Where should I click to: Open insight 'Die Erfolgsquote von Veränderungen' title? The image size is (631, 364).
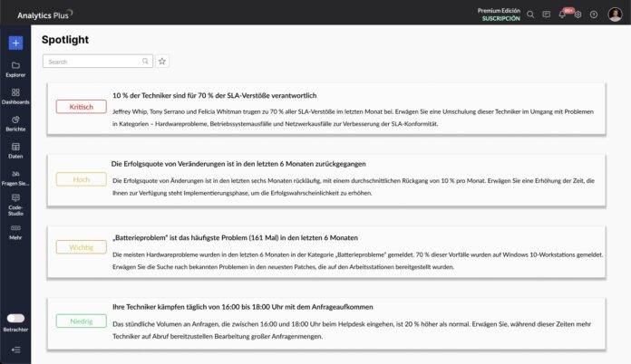pos(238,164)
